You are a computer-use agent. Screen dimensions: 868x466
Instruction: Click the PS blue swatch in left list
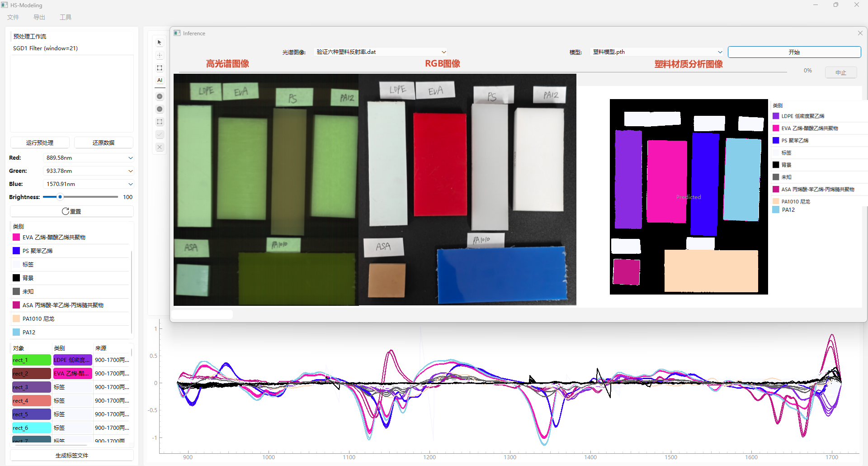tap(16, 251)
